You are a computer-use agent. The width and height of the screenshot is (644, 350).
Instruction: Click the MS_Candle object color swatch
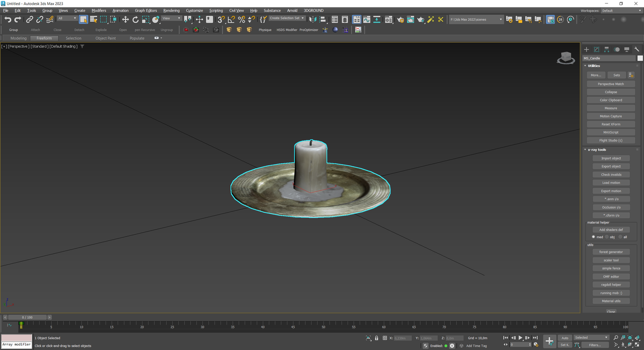640,58
